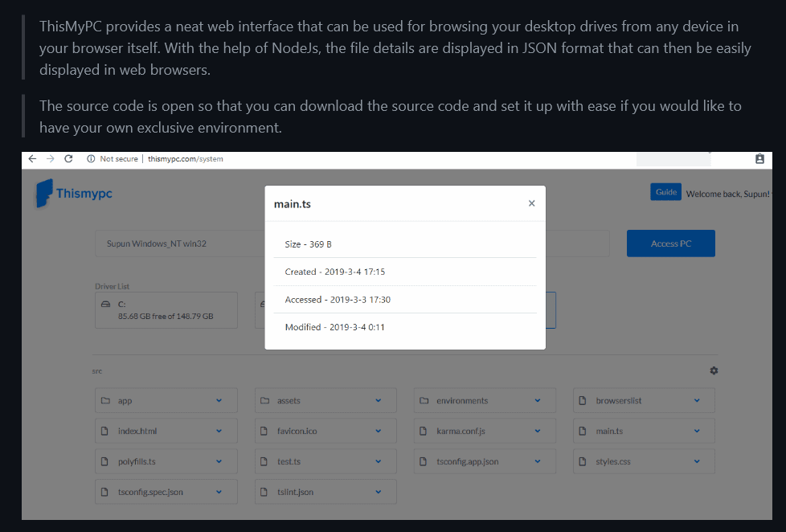Click the Not secure site info icon

tap(91, 159)
